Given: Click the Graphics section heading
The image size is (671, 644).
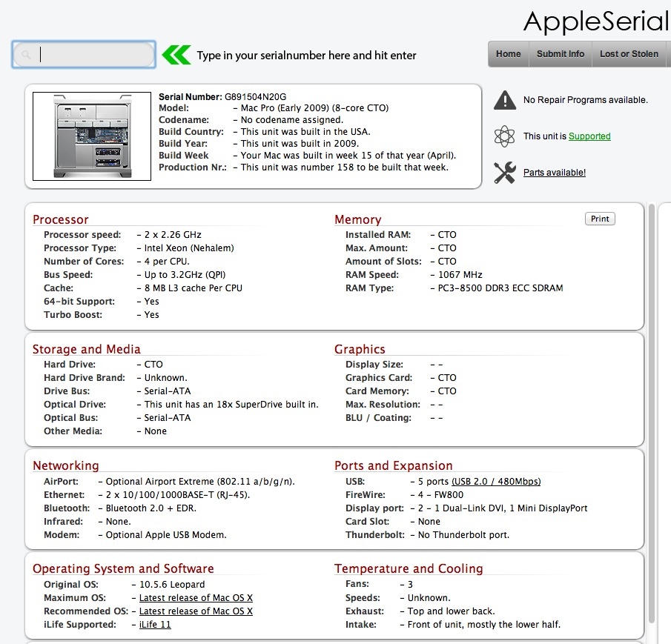Looking at the screenshot, I should [x=360, y=349].
